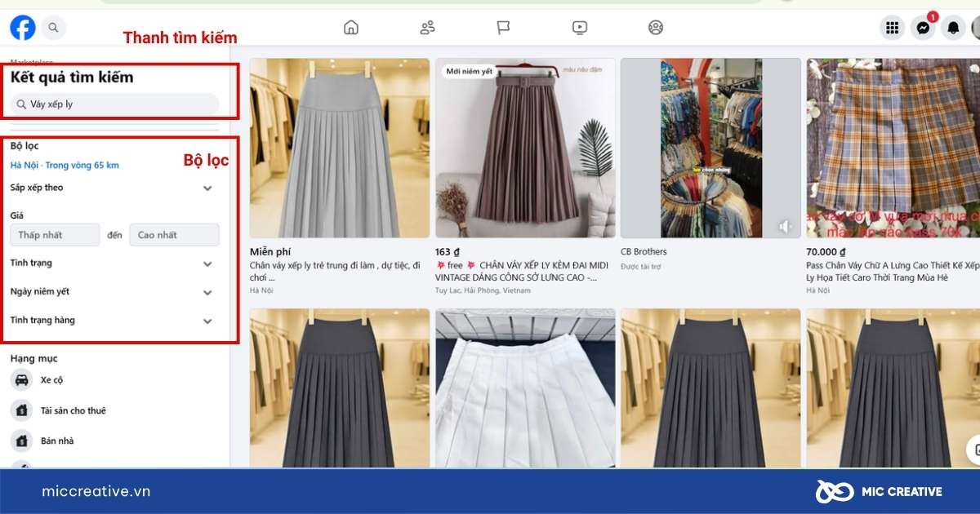Open the white pleated skirt photo
The width and height of the screenshot is (980, 514).
(x=525, y=388)
